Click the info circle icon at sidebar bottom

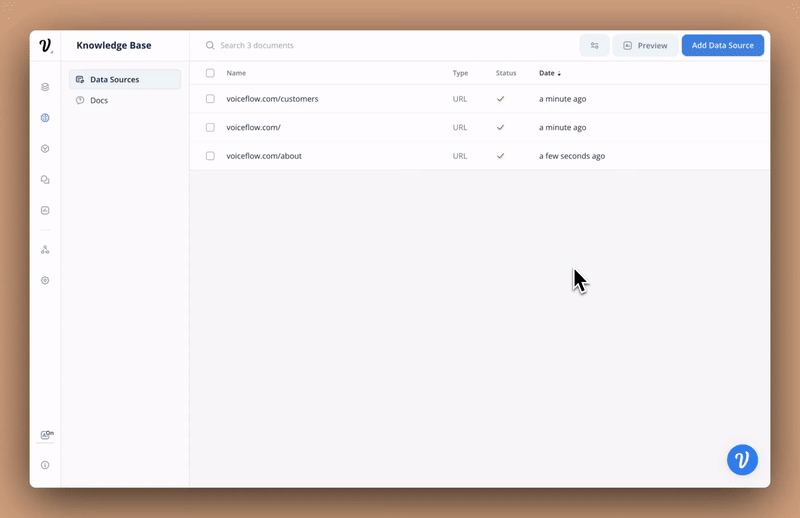tap(45, 465)
